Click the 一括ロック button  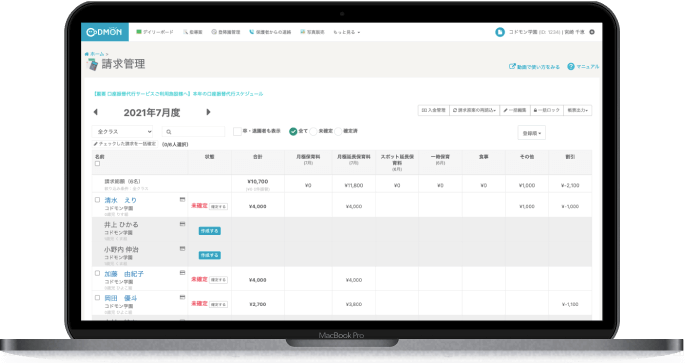coord(546,110)
